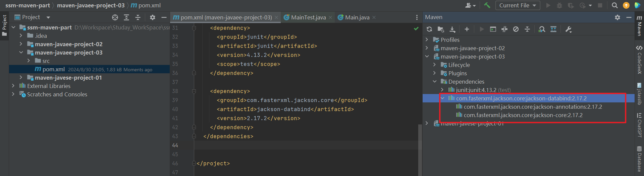This screenshot has height=176, width=644.
Task: Reload all Maven projects
Action: pos(429,29)
